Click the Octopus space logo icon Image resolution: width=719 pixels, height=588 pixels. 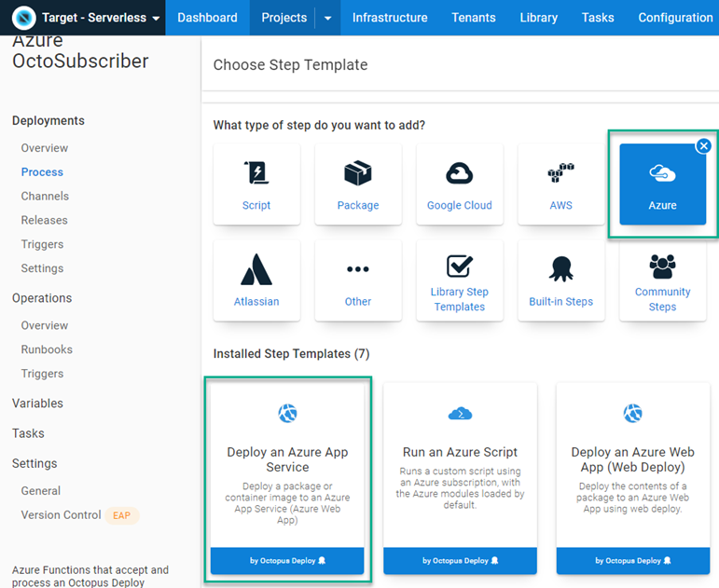click(24, 18)
